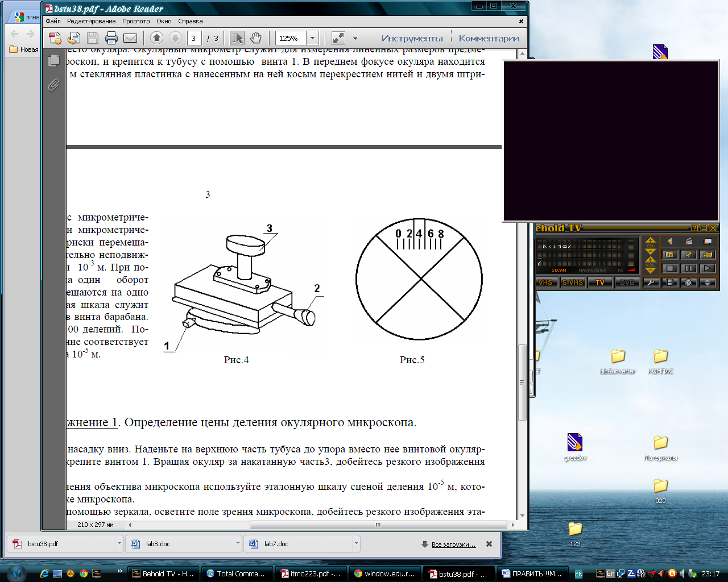Lower volume with VOL down button
The width and height of the screenshot is (728, 582).
tap(651, 271)
